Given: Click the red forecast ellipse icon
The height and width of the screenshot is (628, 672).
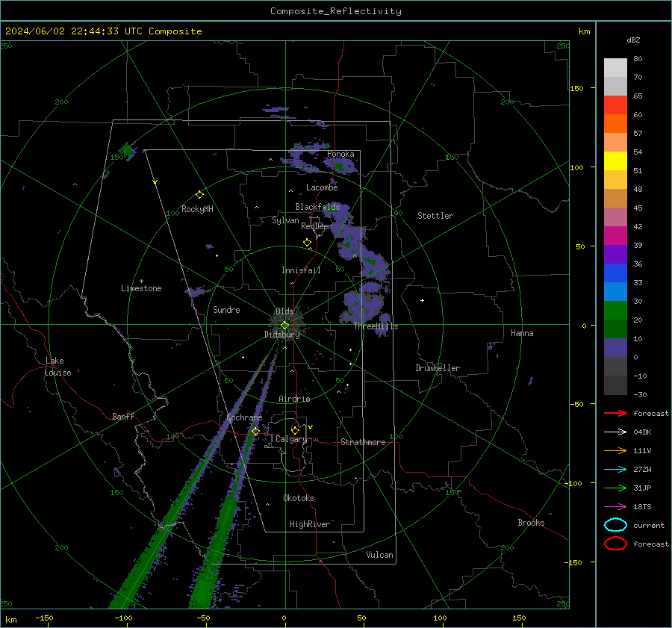Looking at the screenshot, I should [x=615, y=544].
